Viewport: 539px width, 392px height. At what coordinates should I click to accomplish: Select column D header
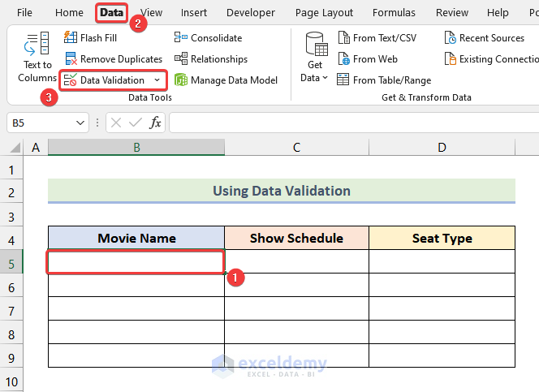pyautogui.click(x=442, y=147)
